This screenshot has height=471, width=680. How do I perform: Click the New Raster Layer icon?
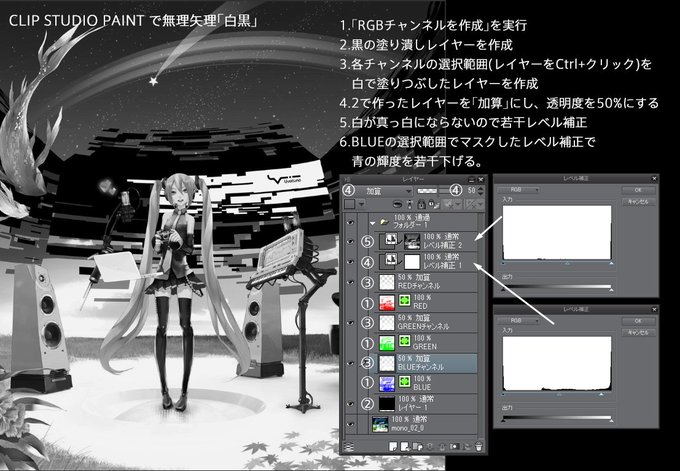pyautogui.click(x=393, y=446)
